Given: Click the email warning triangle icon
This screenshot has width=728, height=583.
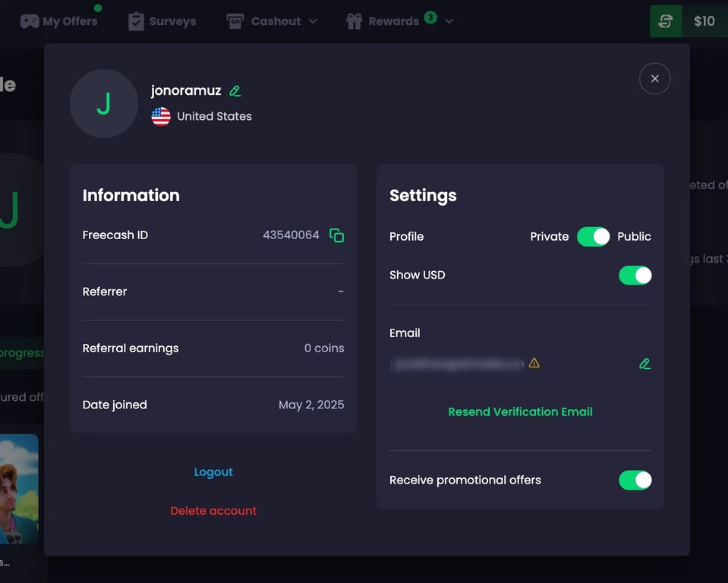Looking at the screenshot, I should point(534,363).
